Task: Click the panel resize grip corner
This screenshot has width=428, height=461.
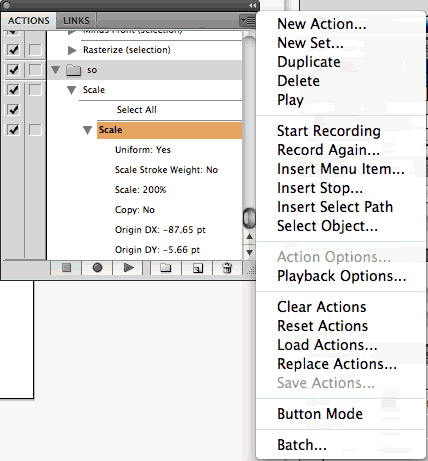Action: pyautogui.click(x=251, y=270)
